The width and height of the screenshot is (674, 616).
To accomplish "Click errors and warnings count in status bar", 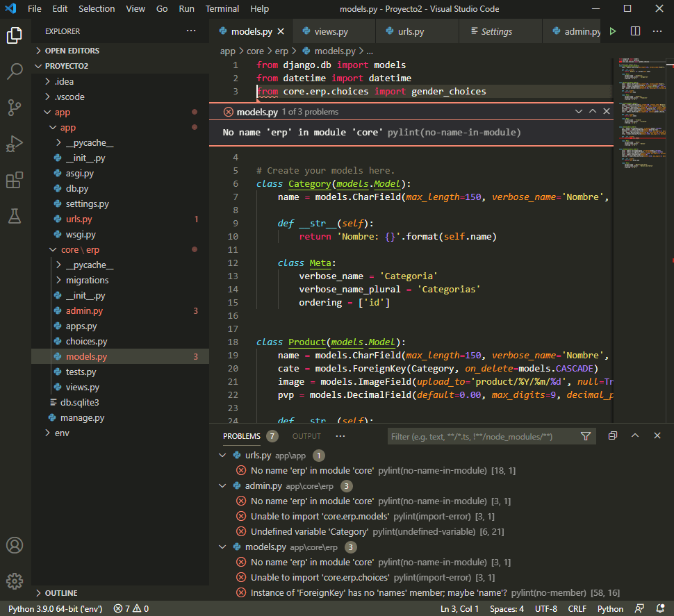I will point(131,608).
